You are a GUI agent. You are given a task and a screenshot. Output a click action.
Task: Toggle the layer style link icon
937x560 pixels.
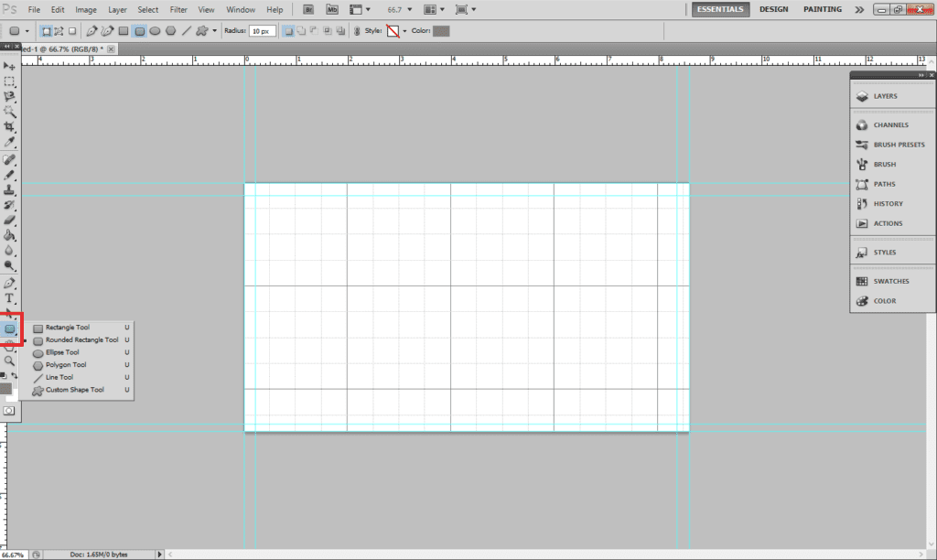point(355,30)
